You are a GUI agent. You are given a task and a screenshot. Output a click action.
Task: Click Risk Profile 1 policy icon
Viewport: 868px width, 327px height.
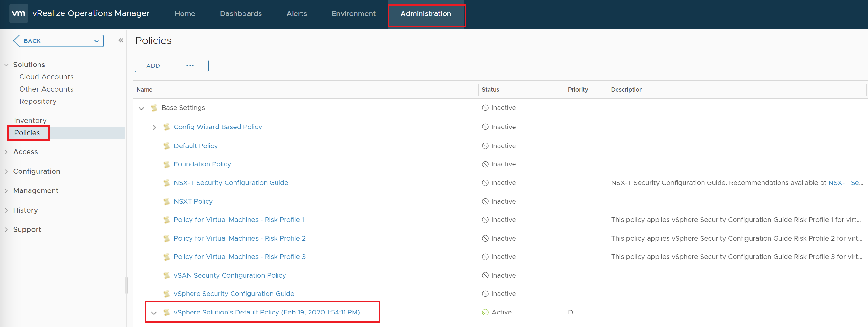click(x=166, y=220)
